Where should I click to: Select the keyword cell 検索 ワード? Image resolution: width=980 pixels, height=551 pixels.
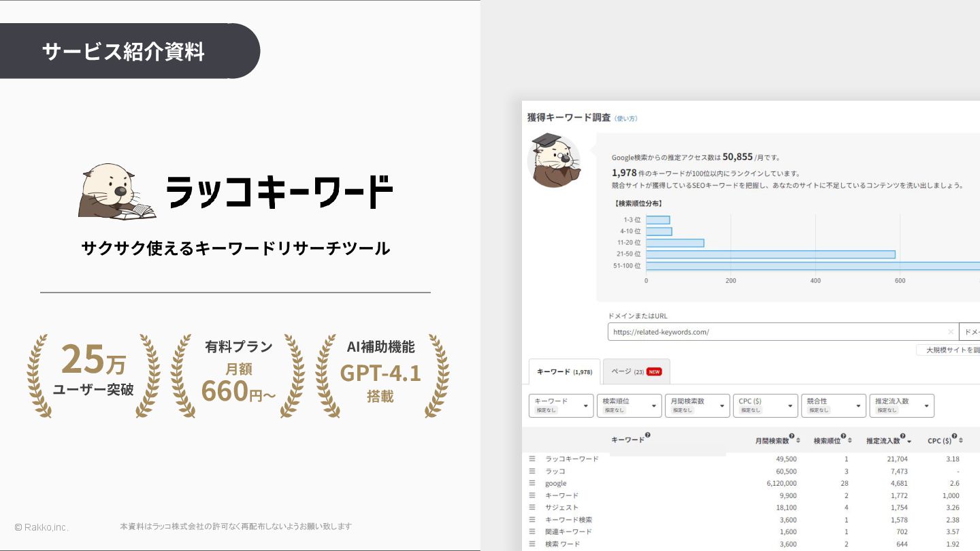562,544
